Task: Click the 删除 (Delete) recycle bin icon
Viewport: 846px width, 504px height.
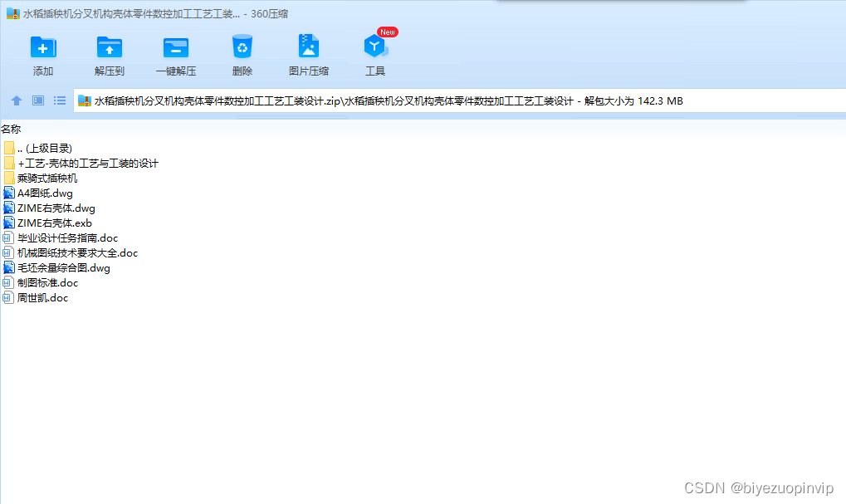Action: [x=242, y=46]
